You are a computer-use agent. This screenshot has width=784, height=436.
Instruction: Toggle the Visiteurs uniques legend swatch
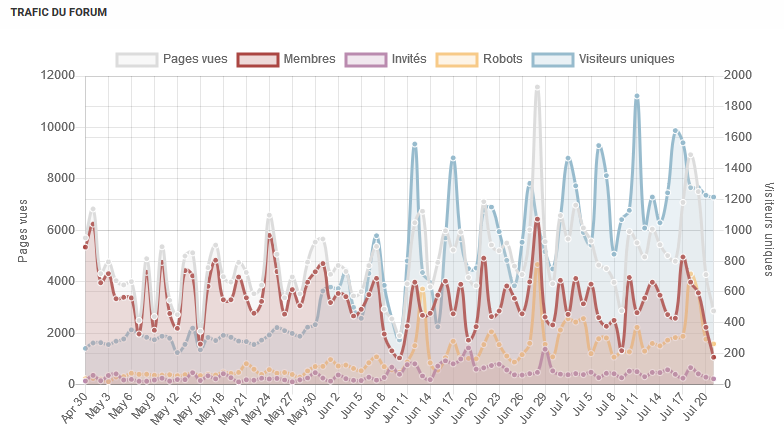click(x=553, y=60)
